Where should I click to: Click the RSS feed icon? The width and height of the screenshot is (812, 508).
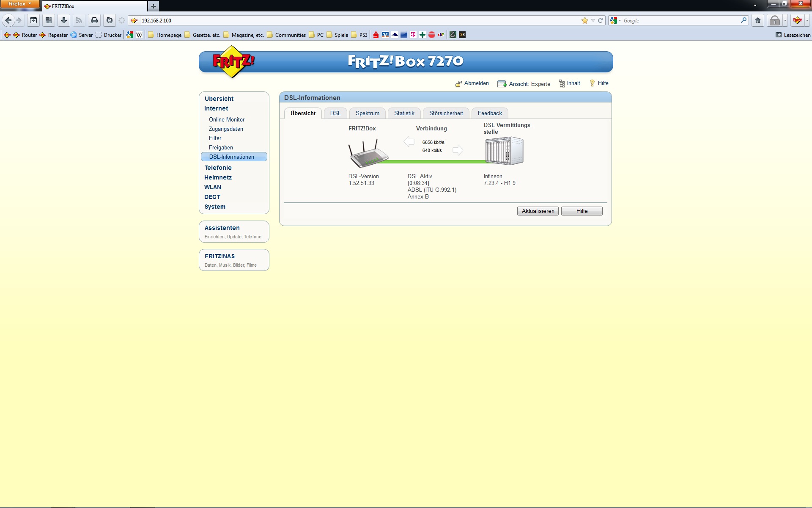[79, 20]
